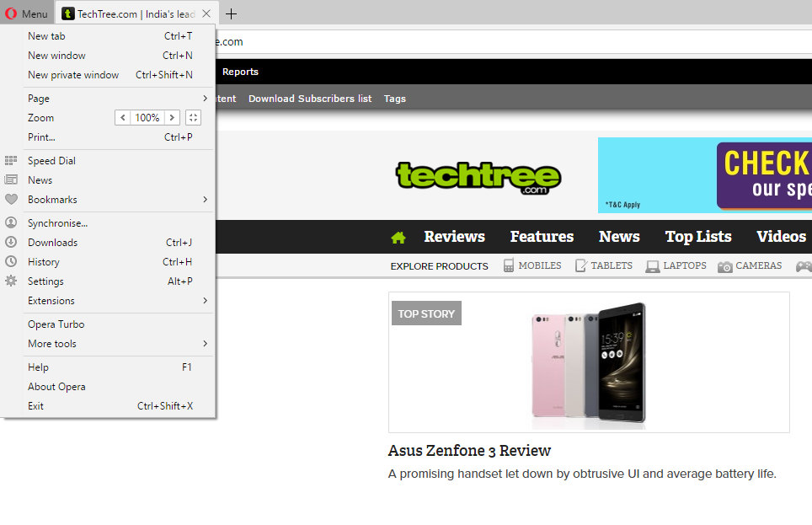
Task: Click the EXPLORE PRODUCTS label
Action: click(x=439, y=265)
